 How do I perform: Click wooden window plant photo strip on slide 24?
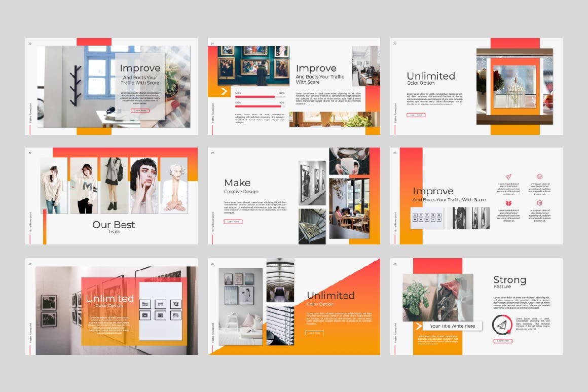[x=335, y=119]
